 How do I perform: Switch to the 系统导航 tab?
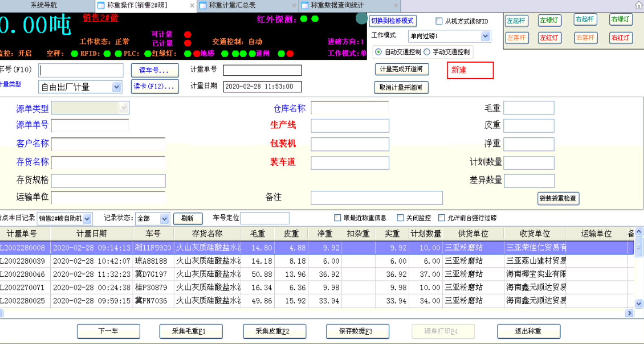click(x=44, y=5)
